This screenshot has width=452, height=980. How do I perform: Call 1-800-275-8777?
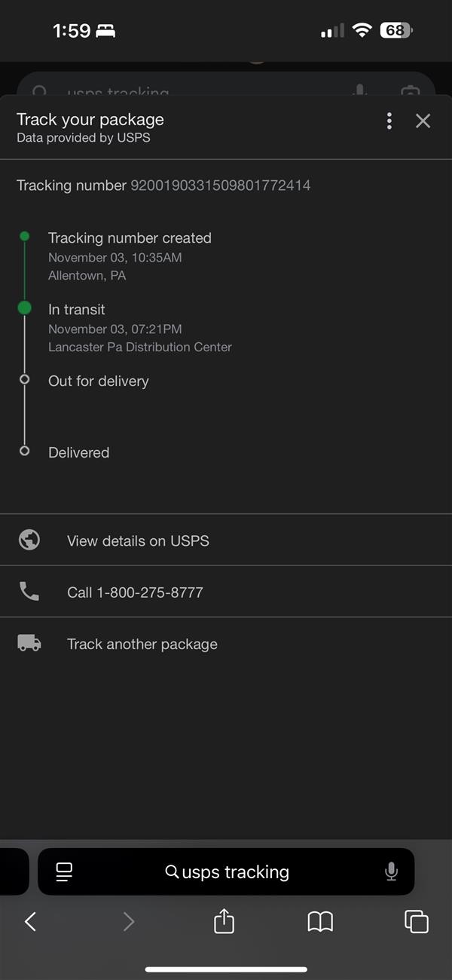[135, 593]
